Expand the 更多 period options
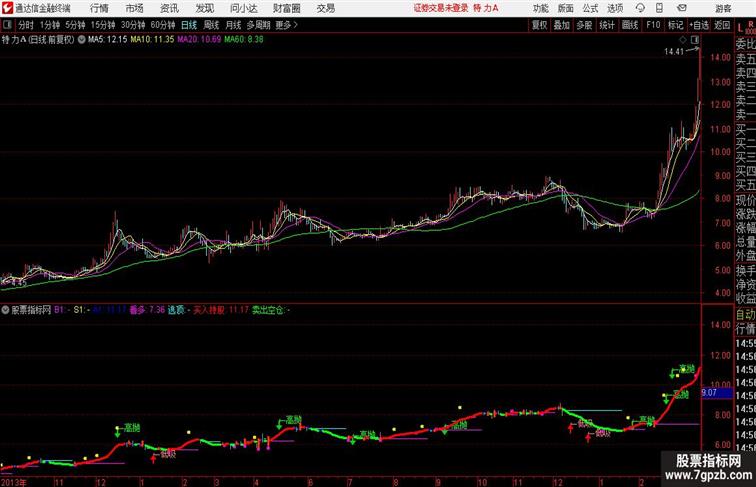Screen dimensions: 756x487 tap(286, 25)
